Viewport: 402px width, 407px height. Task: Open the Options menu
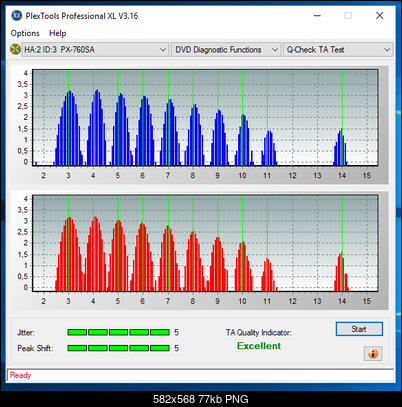[25, 33]
